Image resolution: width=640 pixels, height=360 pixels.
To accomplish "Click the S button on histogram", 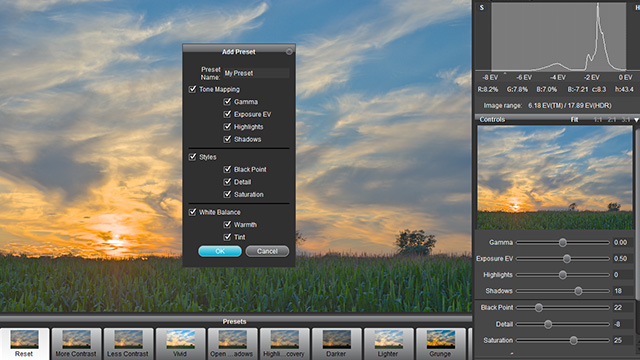I will pos(482,8).
